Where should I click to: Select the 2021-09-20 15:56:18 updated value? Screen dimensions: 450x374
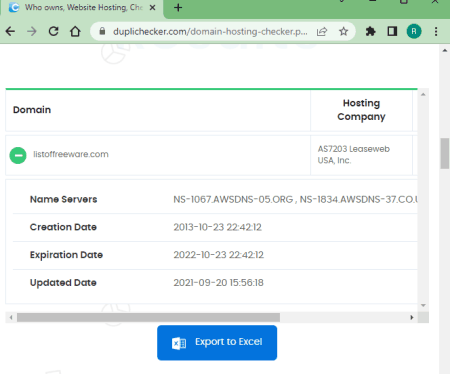pos(218,283)
